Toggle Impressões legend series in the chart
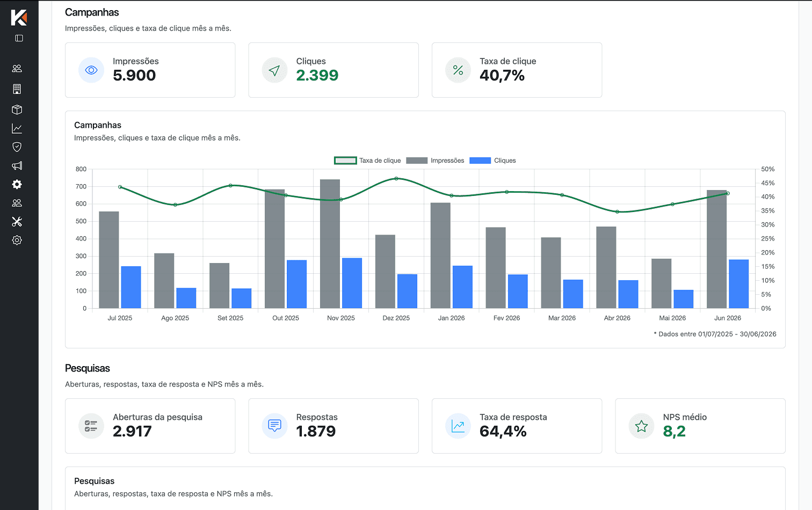Viewport: 812px width, 510px height. [435, 161]
